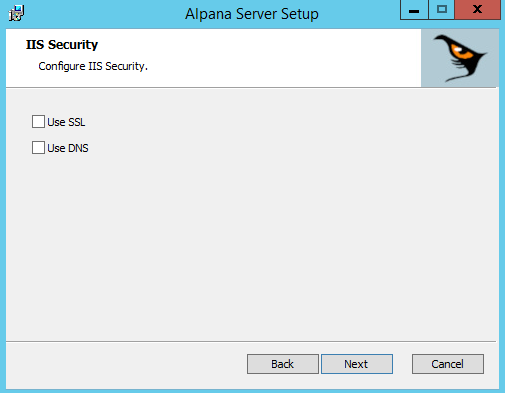Maximize the setup window
The width and height of the screenshot is (505, 393).
click(442, 10)
